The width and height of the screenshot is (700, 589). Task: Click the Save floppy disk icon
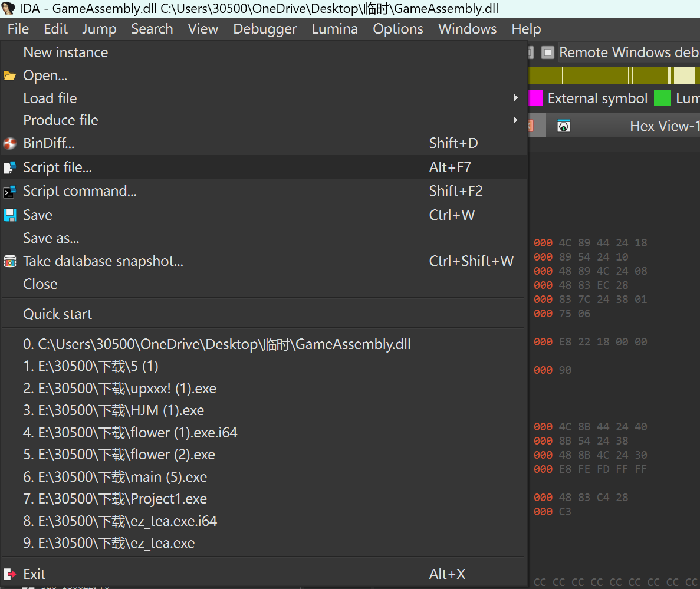(x=10, y=215)
